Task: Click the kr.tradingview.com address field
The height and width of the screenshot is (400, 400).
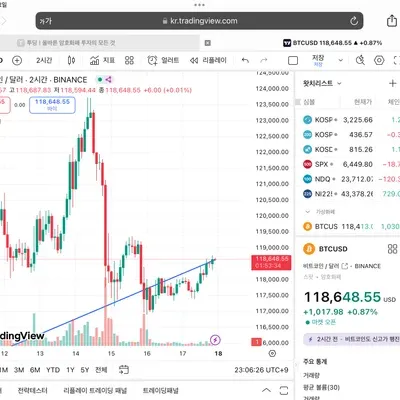Action: pos(199,21)
